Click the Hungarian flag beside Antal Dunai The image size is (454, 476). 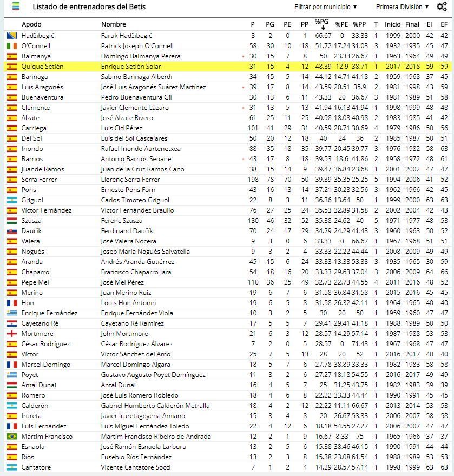(12, 385)
